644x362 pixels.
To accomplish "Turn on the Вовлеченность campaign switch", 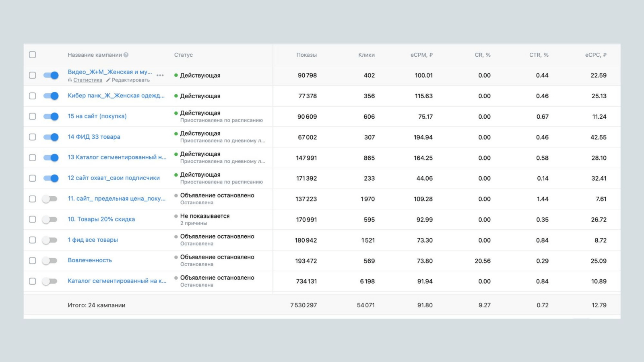I will click(50, 261).
